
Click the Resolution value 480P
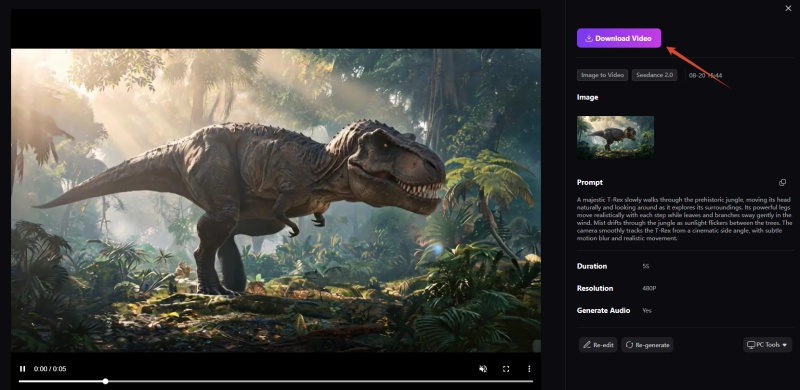click(x=649, y=288)
